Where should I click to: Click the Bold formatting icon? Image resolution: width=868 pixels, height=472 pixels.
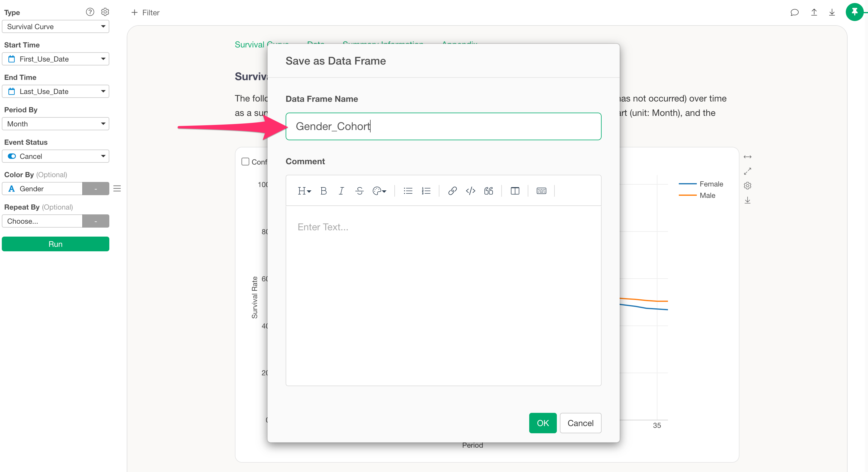point(323,191)
